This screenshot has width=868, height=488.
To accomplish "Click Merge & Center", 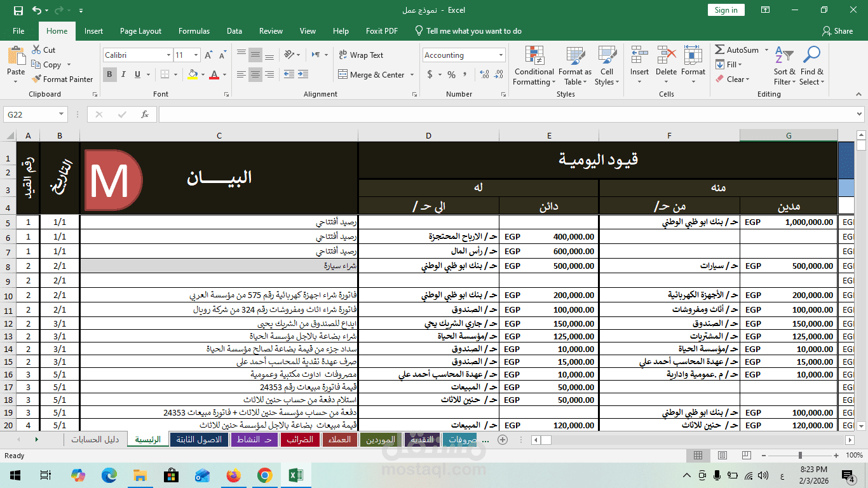I will pos(372,75).
